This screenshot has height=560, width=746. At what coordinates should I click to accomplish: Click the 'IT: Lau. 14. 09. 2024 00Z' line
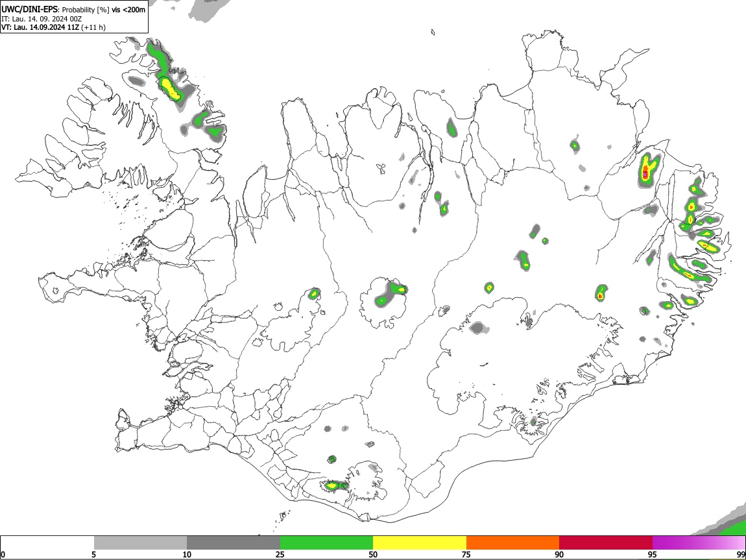coord(42,19)
